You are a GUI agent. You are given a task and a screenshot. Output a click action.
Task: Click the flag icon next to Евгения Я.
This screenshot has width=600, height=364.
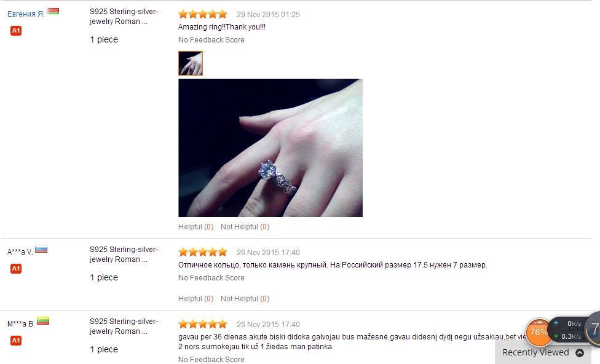click(x=53, y=11)
